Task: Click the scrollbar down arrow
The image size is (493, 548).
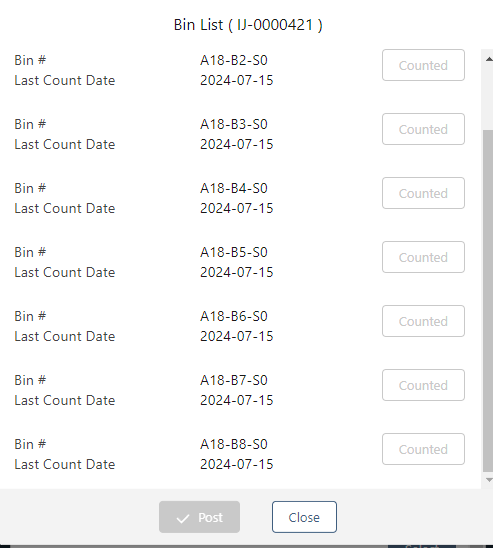Action: 489,480
